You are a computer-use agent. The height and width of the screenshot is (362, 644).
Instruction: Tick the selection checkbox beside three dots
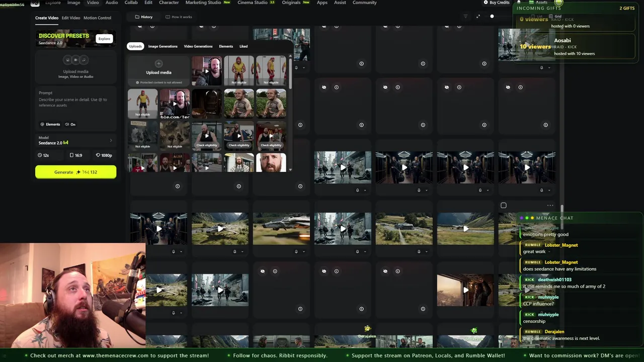504,205
